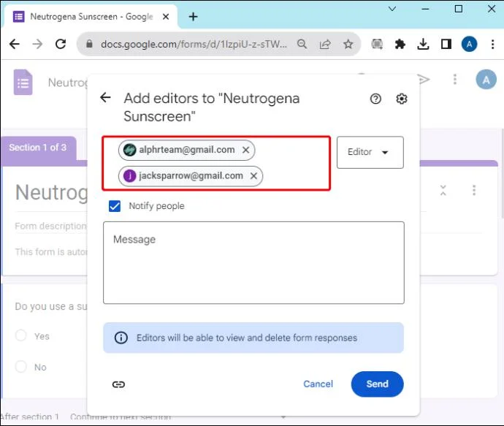The height and width of the screenshot is (426, 504).
Task: Click the page vertical scrollbar
Action: coord(502,174)
